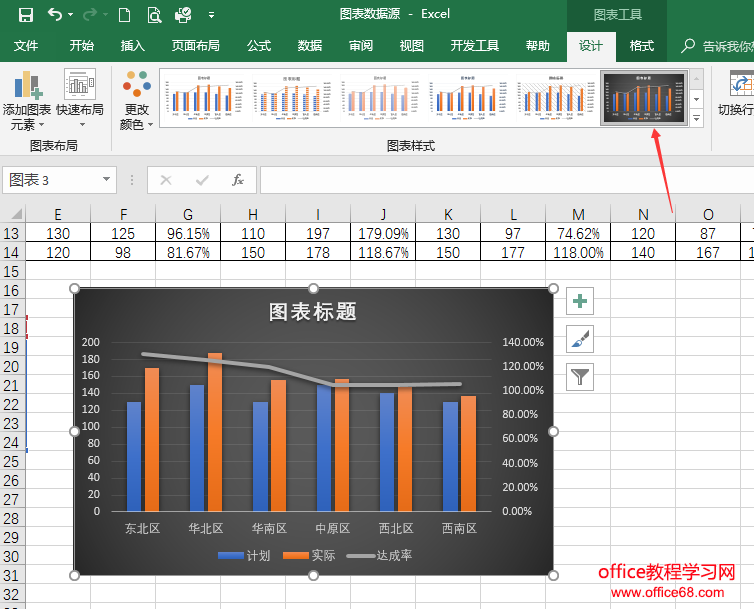
Task: Apply the fifth chart style with hatched background
Action: click(x=555, y=98)
